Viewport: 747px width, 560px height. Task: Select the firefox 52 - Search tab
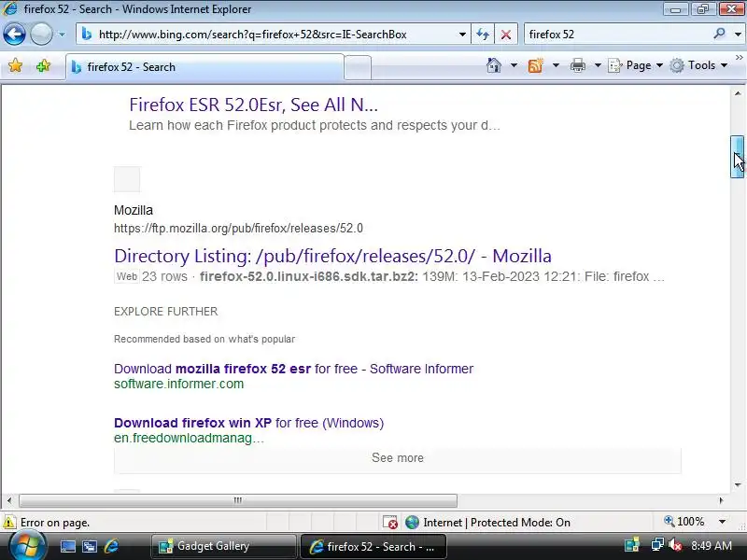point(204,67)
